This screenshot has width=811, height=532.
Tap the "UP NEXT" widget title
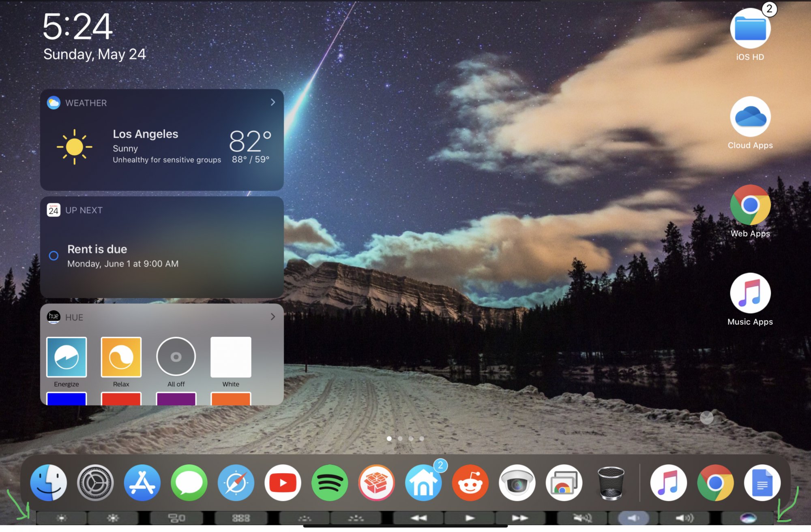[84, 210]
